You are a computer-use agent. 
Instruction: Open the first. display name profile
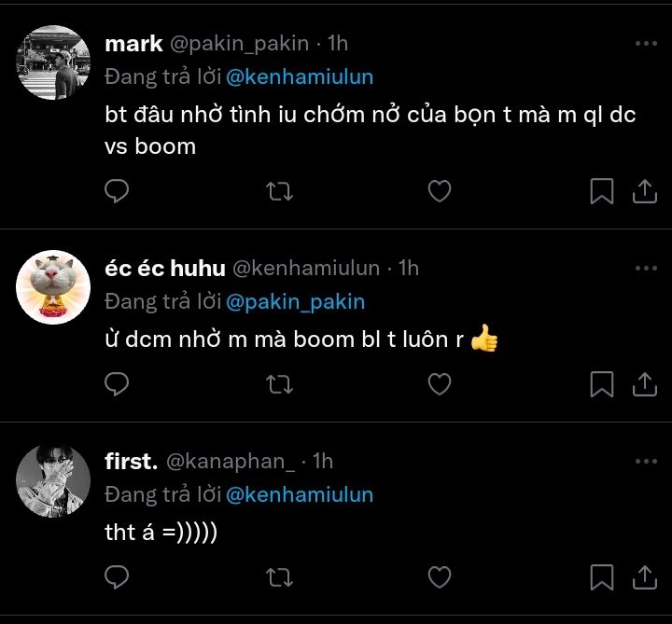click(x=131, y=461)
